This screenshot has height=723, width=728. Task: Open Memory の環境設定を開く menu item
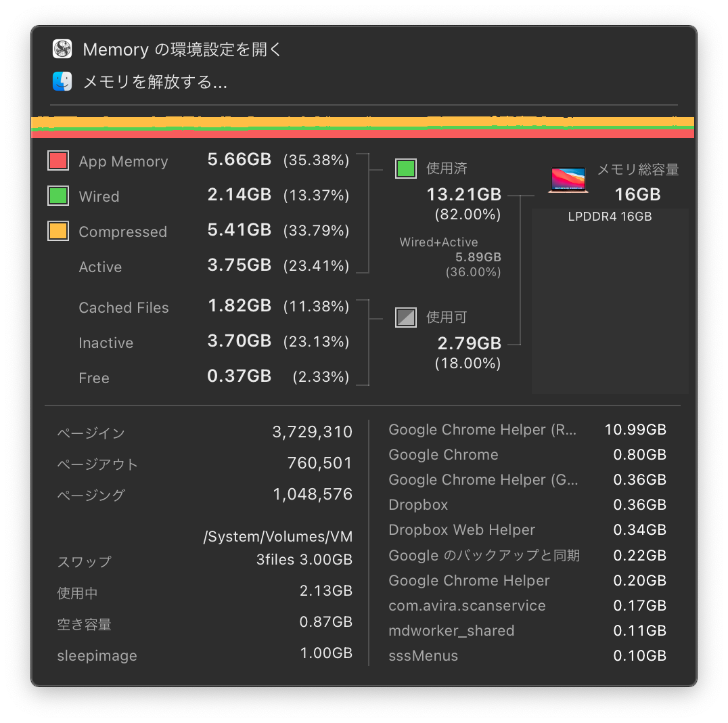[x=182, y=49]
